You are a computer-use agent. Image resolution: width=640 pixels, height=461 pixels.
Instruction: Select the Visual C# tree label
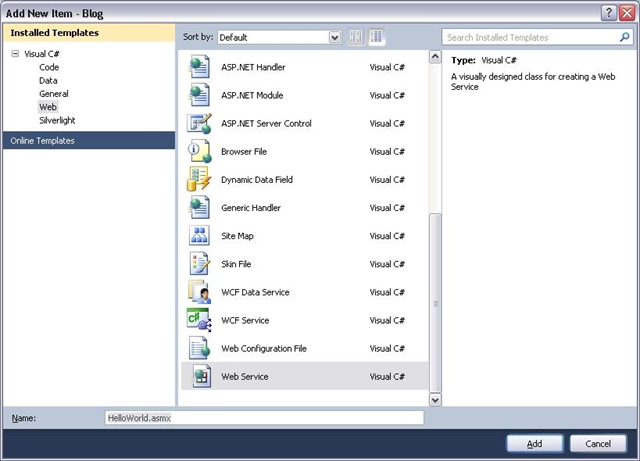[x=42, y=53]
